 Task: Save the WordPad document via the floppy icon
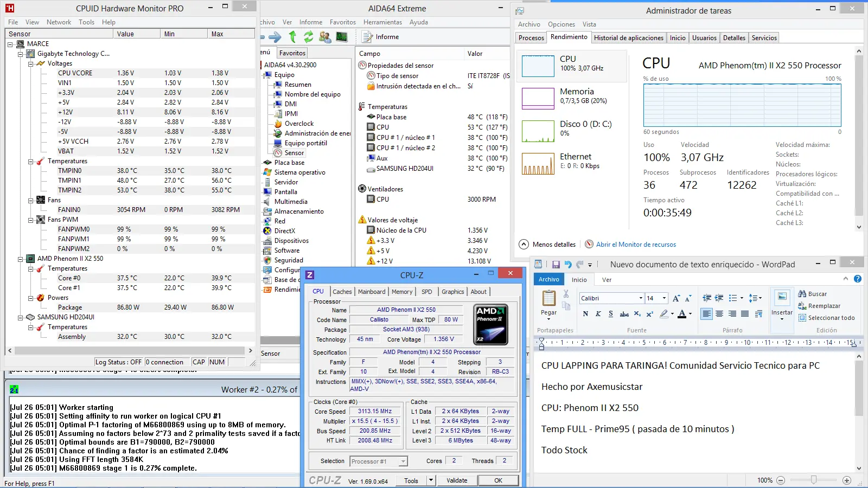(x=556, y=265)
